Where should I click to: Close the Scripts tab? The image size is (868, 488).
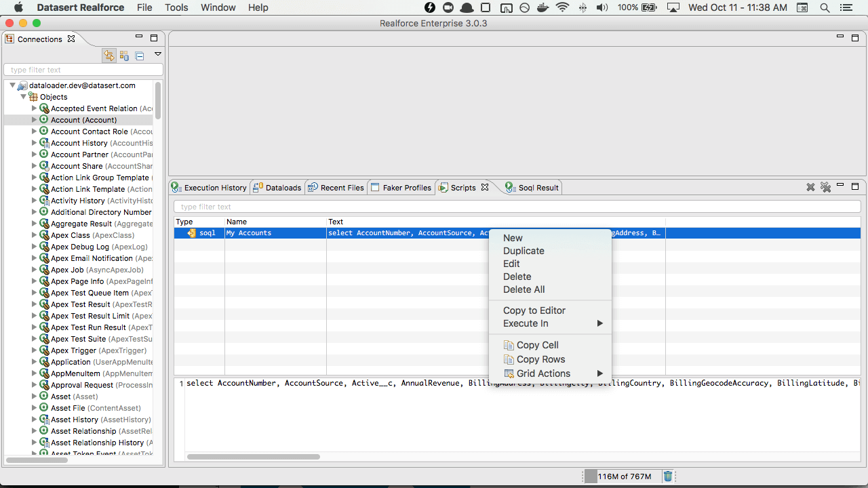(485, 187)
